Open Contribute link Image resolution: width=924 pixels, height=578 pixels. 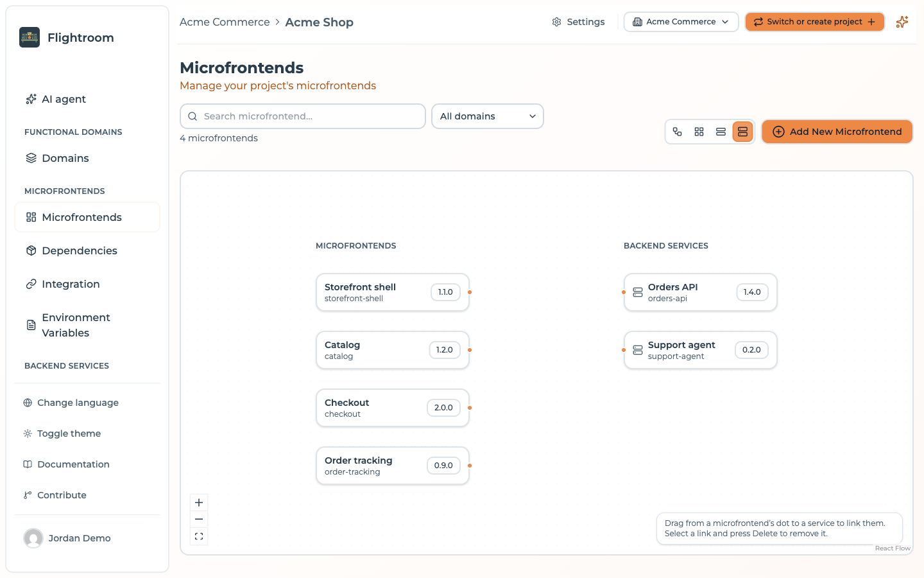point(87,495)
